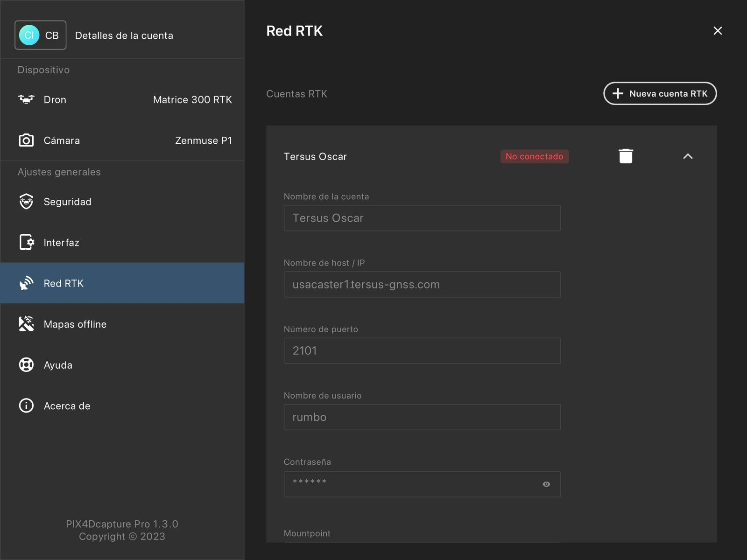The height and width of the screenshot is (560, 747).
Task: Open the Interfaz settings
Action: point(122,242)
